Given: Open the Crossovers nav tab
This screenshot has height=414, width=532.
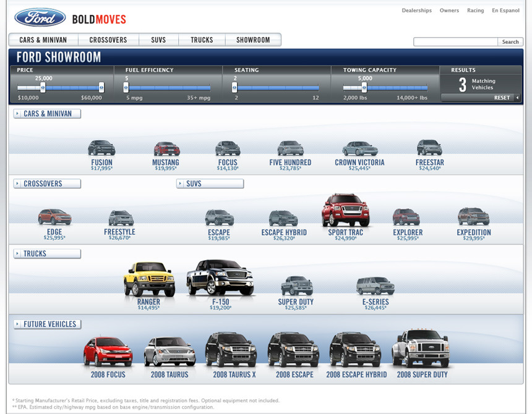Looking at the screenshot, I should tap(108, 40).
